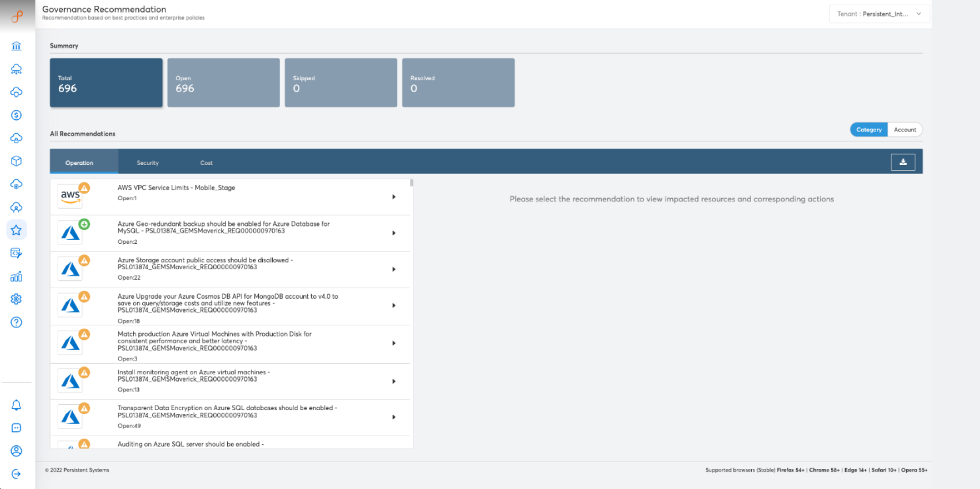
Task: Click the recommendations list scrollbar
Action: [412, 182]
